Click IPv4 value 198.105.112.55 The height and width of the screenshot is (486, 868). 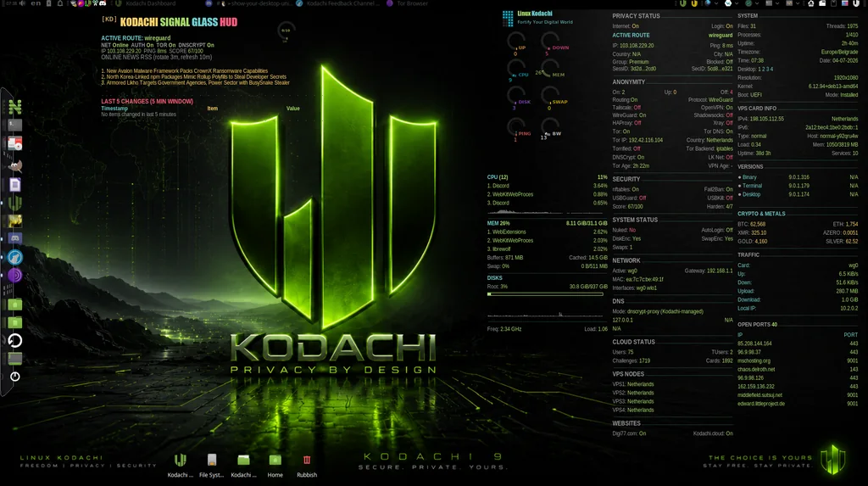point(766,119)
